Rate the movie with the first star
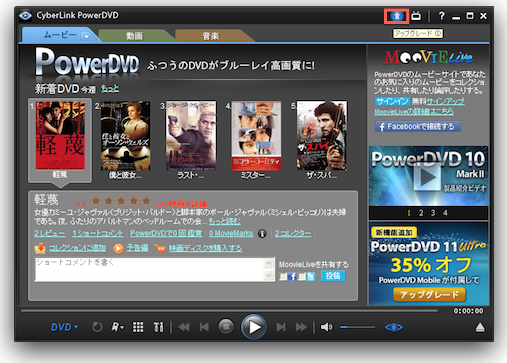 [x=96, y=201]
